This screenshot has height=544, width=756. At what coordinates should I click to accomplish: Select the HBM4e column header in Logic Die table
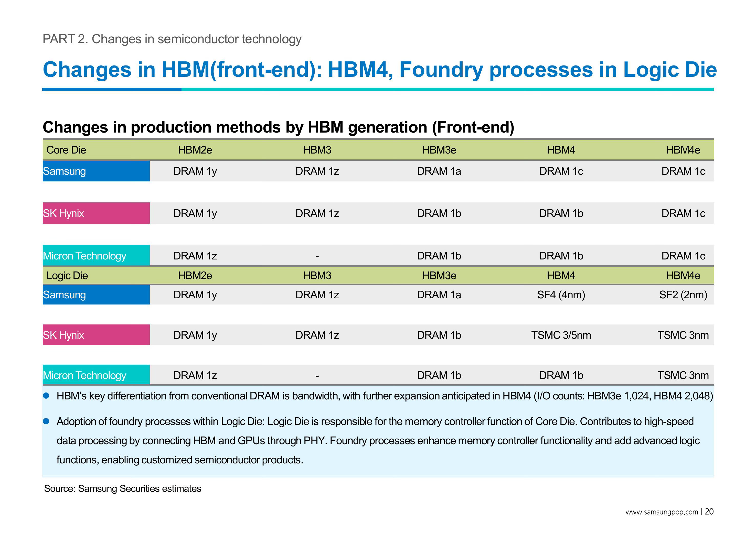[x=683, y=276]
